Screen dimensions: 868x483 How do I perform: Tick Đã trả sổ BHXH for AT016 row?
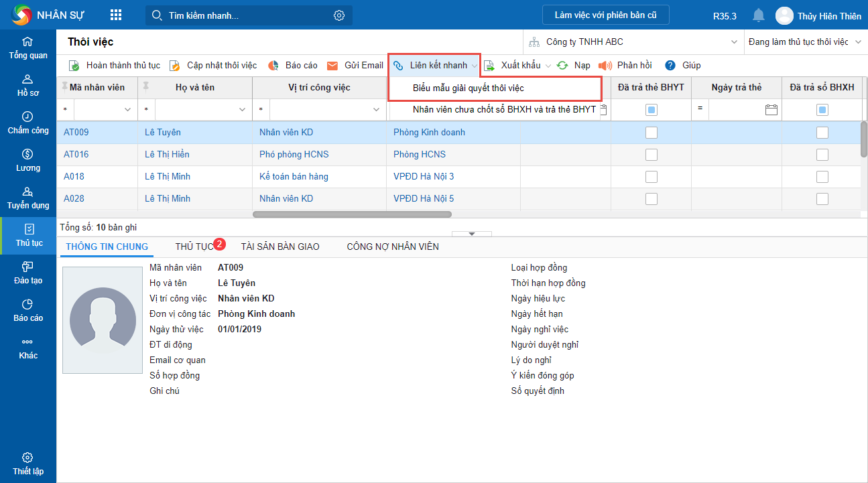[822, 155]
